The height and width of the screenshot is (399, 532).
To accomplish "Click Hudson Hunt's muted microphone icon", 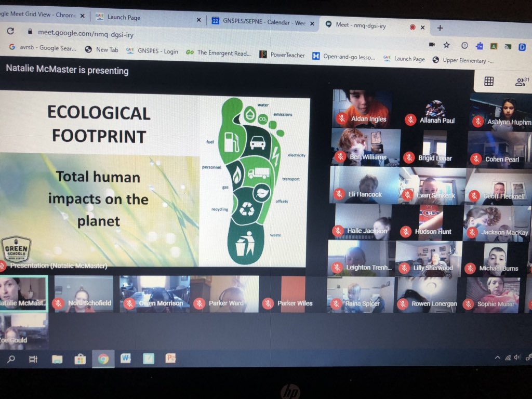I will click(x=405, y=232).
